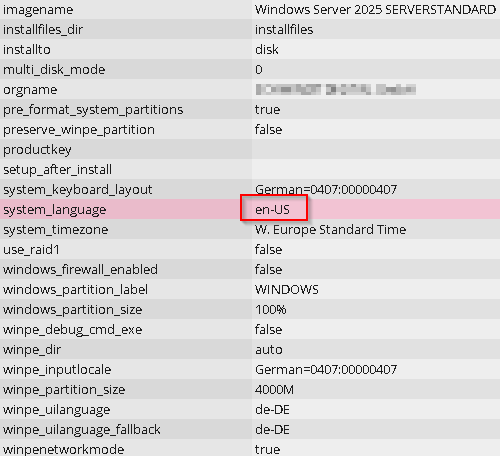Click the empty setup_after_install value cell
The width and height of the screenshot is (500, 456).
click(x=376, y=169)
